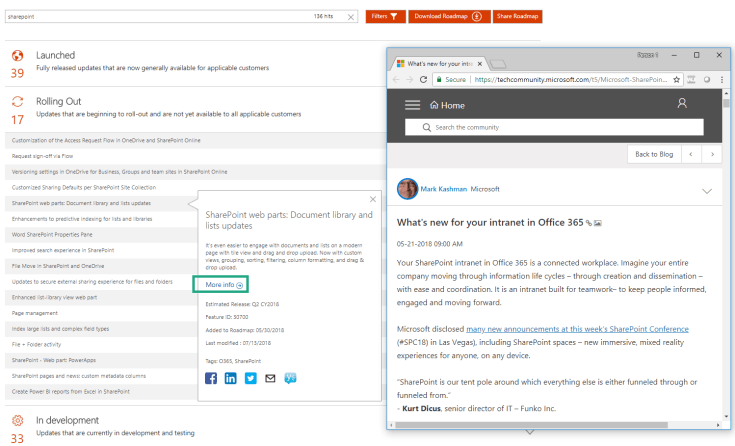Share the feature on Yammer

pyautogui.click(x=290, y=379)
